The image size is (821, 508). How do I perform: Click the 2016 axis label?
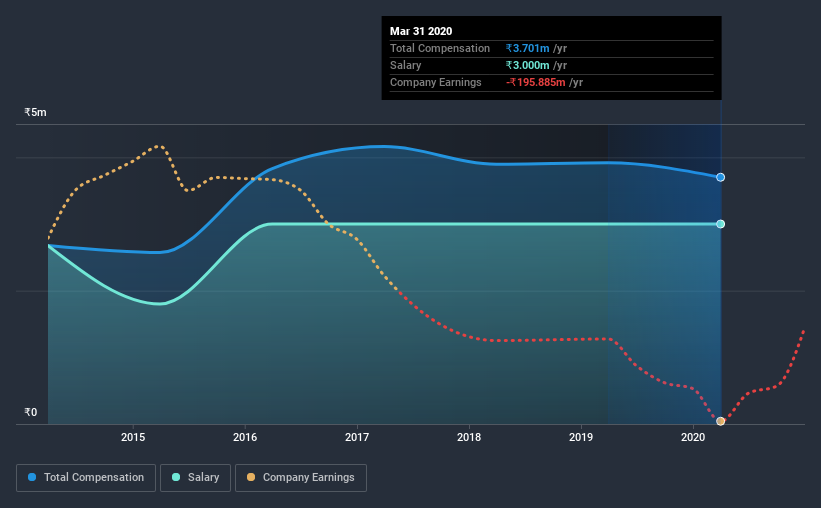pos(245,437)
